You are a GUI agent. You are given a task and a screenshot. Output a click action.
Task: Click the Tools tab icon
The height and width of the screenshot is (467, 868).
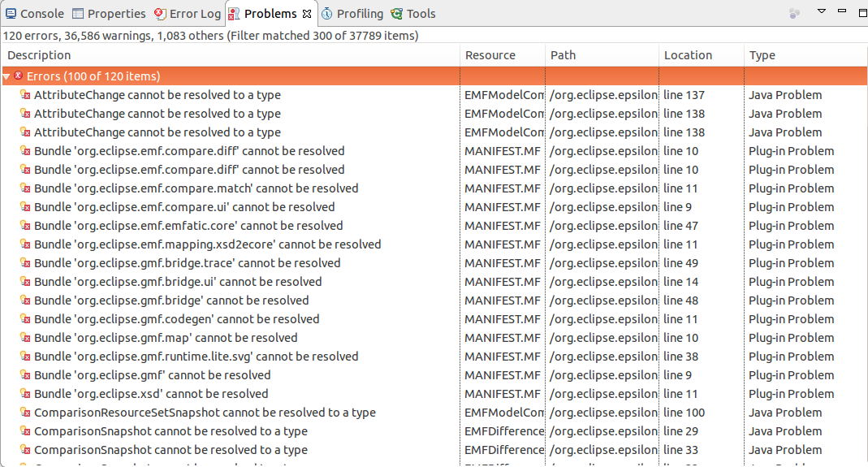point(396,14)
